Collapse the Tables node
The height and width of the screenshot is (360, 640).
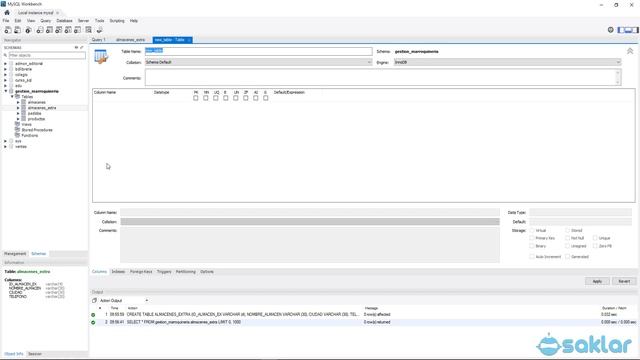click(x=12, y=97)
